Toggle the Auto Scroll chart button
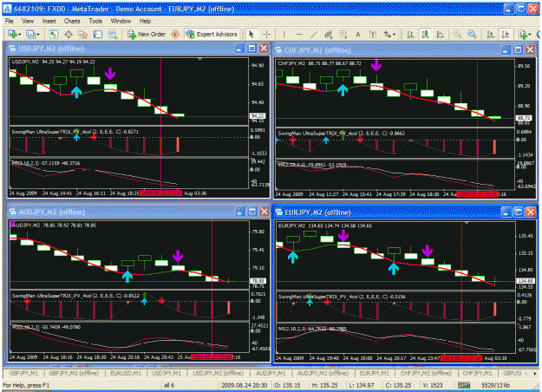 (x=490, y=34)
